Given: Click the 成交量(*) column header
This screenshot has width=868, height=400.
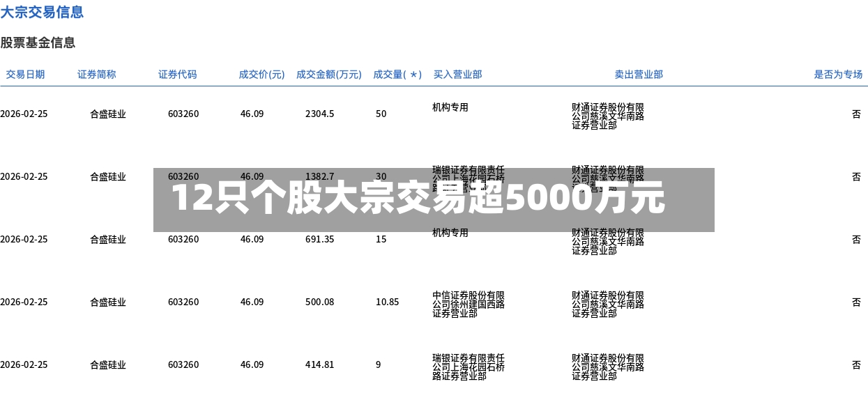Looking at the screenshot, I should (x=397, y=74).
